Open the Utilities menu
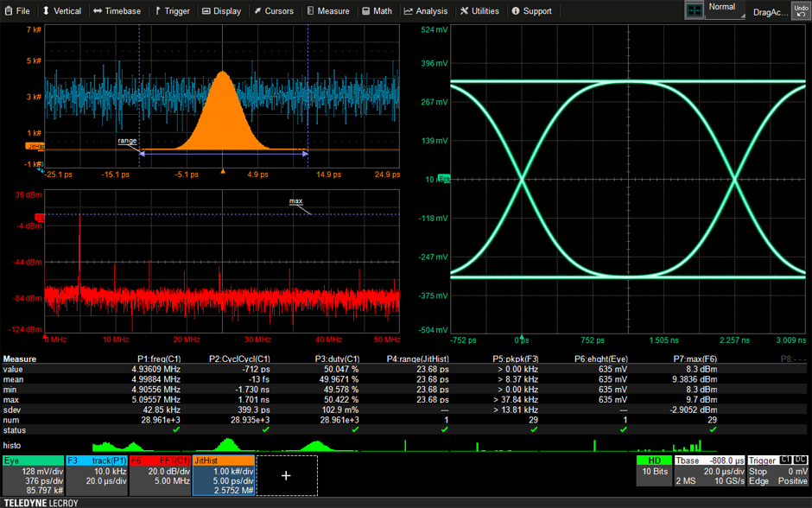This screenshot has width=812, height=508. [479, 11]
